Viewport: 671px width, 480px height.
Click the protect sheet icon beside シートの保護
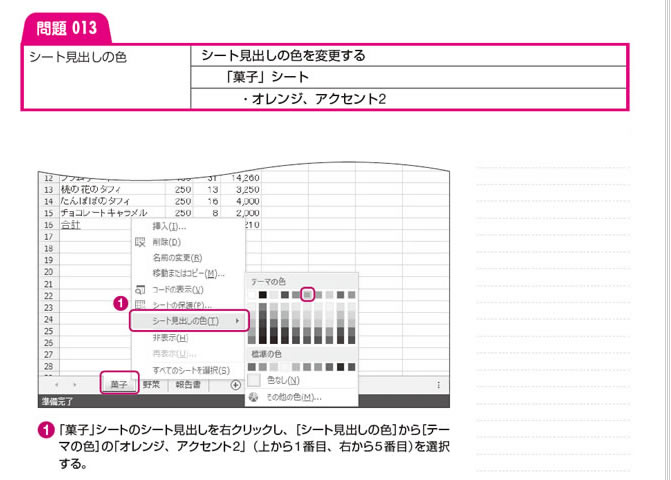tap(140, 305)
